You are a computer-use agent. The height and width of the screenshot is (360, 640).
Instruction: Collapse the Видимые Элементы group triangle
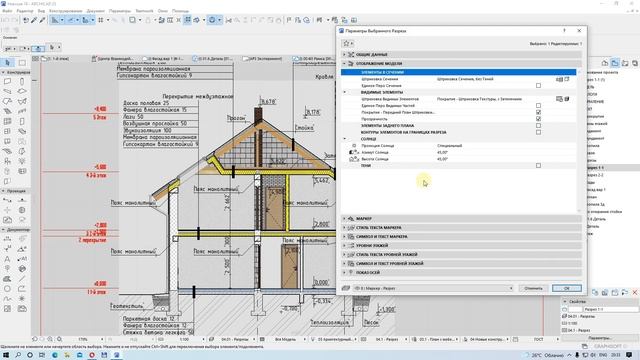coord(344,92)
